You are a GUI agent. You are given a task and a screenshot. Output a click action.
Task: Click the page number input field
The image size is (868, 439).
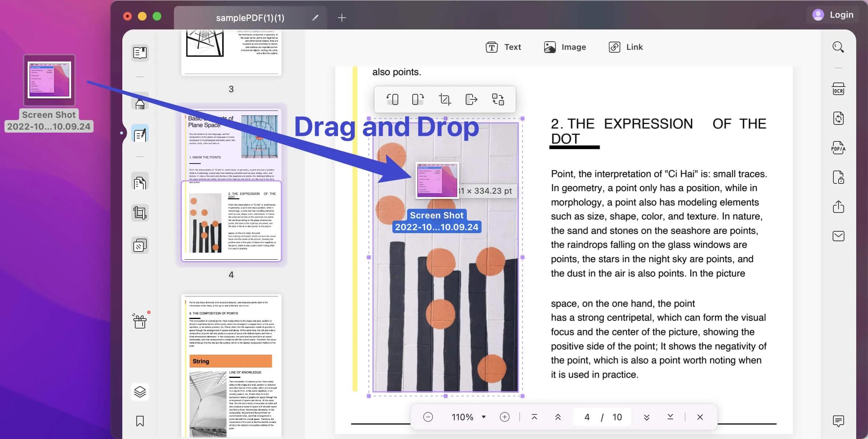(587, 417)
